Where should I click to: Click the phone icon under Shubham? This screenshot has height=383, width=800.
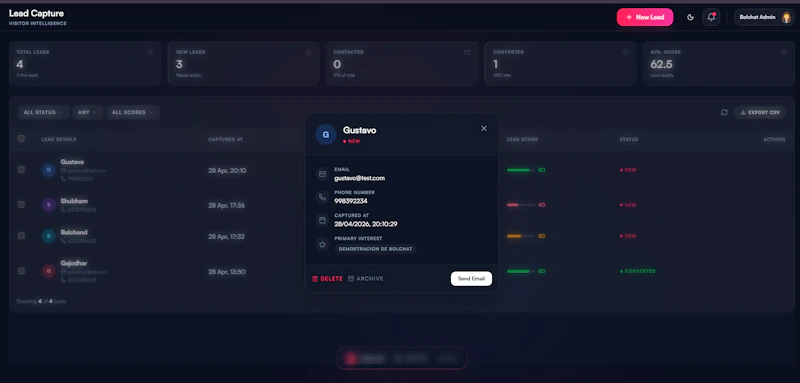coord(63,210)
